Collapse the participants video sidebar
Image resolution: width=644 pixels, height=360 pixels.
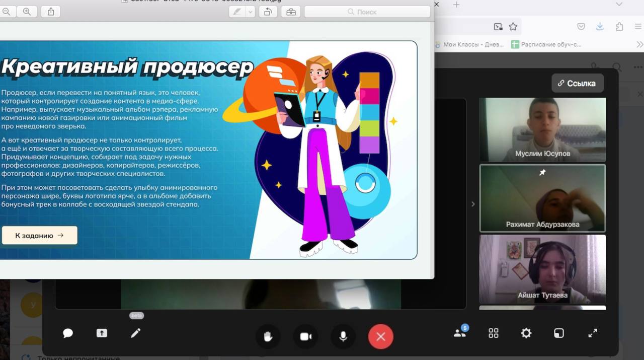pyautogui.click(x=472, y=204)
